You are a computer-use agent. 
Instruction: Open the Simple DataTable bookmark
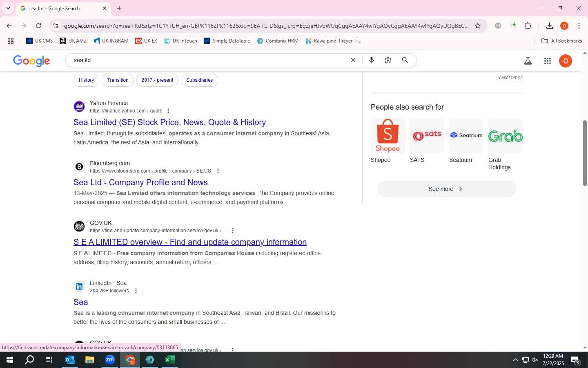coord(227,41)
